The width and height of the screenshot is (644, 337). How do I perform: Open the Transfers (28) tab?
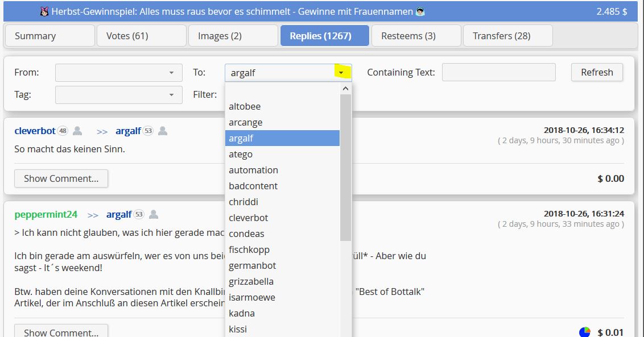pyautogui.click(x=507, y=36)
